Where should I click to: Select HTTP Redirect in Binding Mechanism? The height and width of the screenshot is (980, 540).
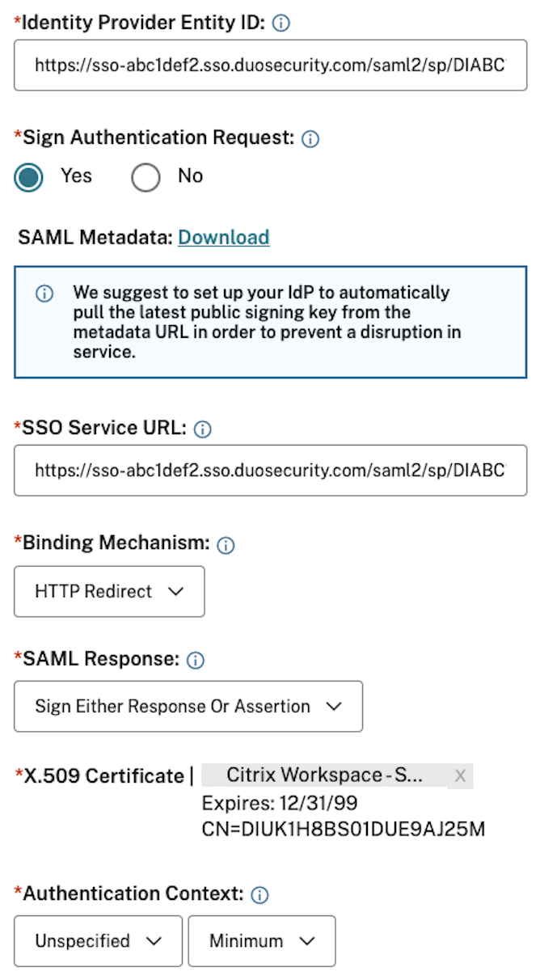tap(109, 591)
